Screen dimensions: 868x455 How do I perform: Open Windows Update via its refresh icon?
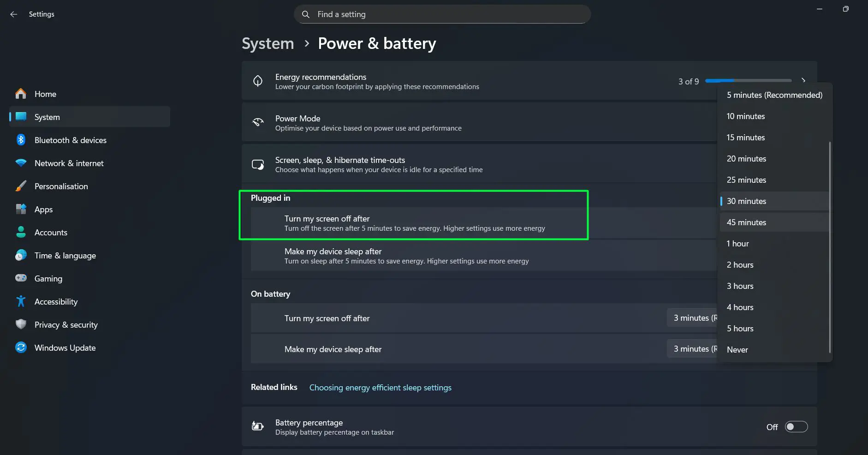tap(21, 347)
